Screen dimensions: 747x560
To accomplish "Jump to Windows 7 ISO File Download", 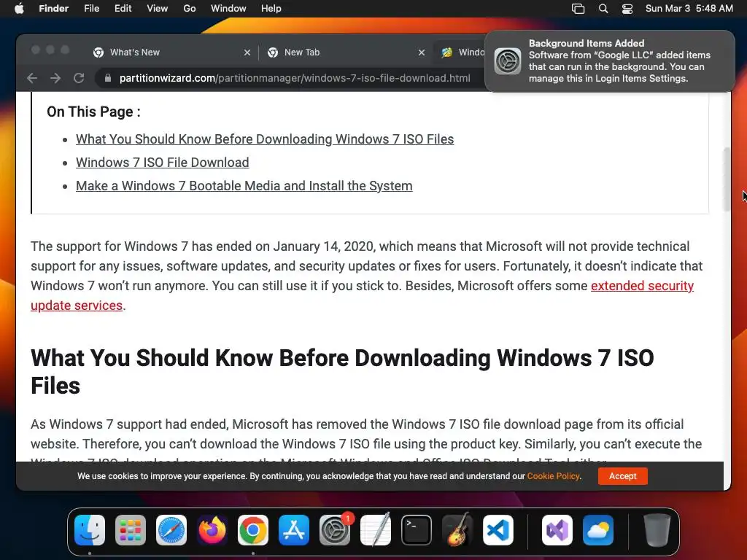I will pyautogui.click(x=163, y=163).
